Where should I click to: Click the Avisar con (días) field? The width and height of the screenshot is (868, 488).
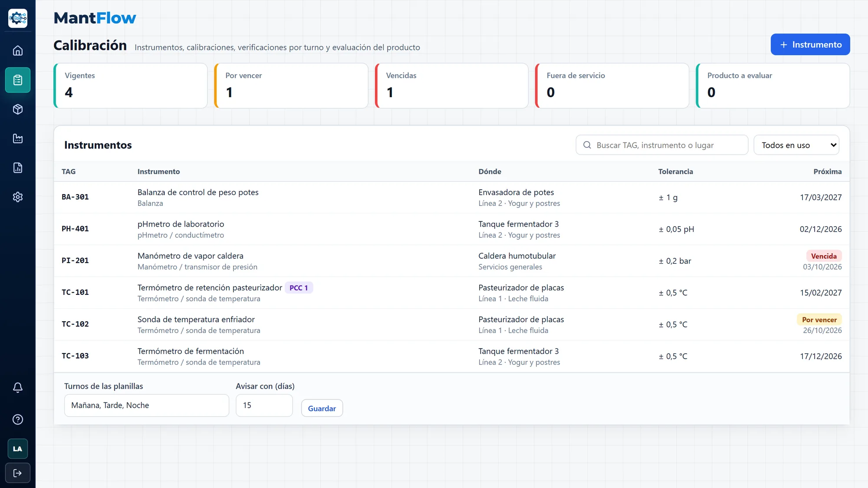264,406
